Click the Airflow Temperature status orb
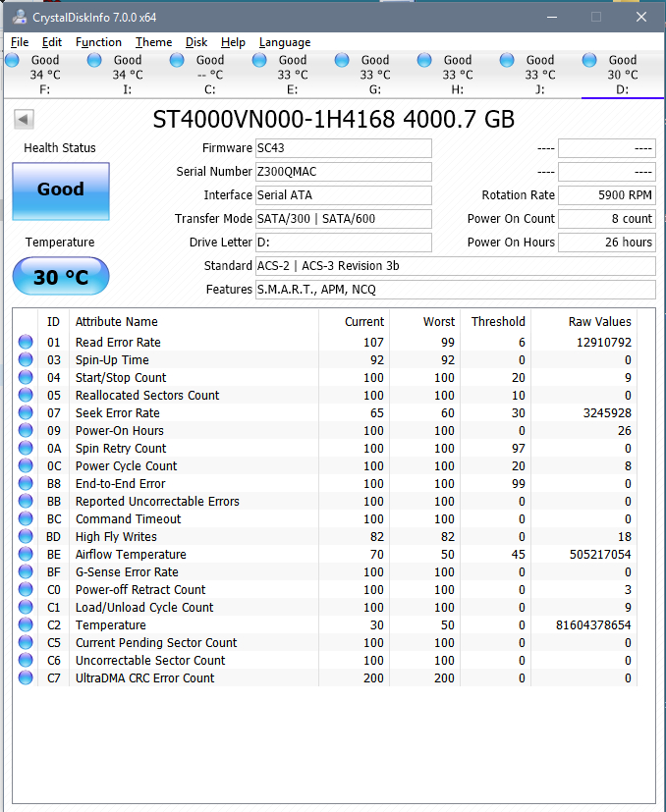This screenshot has height=812, width=666. pos(26,554)
